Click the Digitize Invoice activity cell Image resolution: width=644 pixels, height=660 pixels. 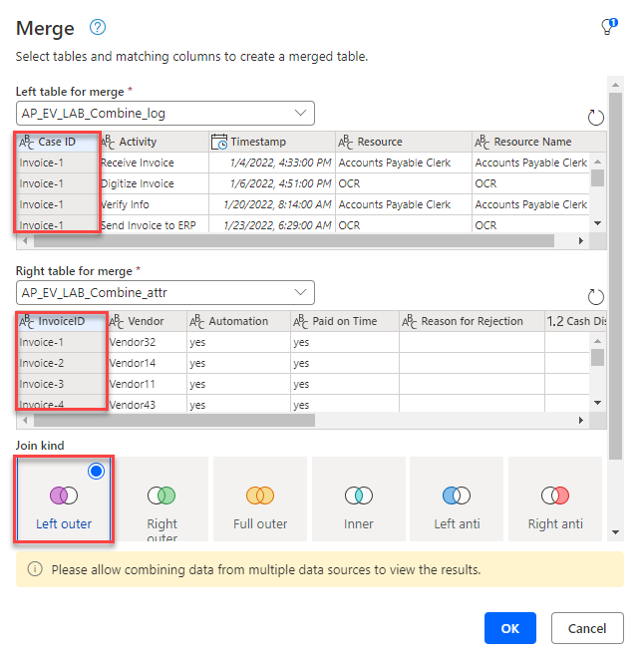[155, 183]
